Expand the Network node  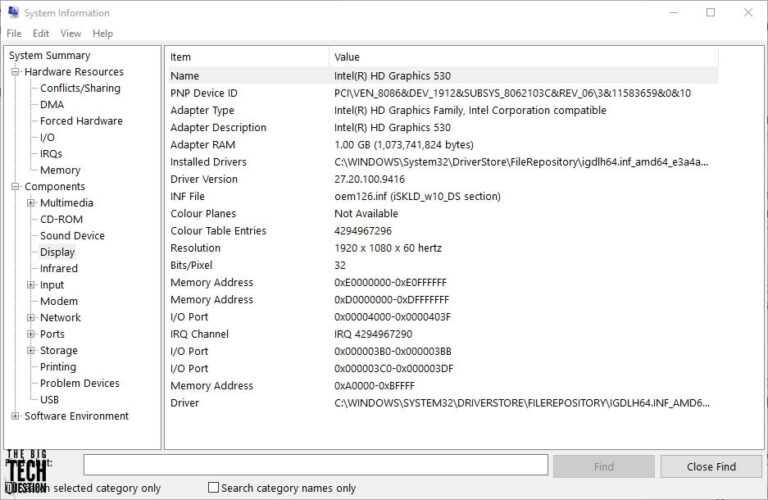31,317
